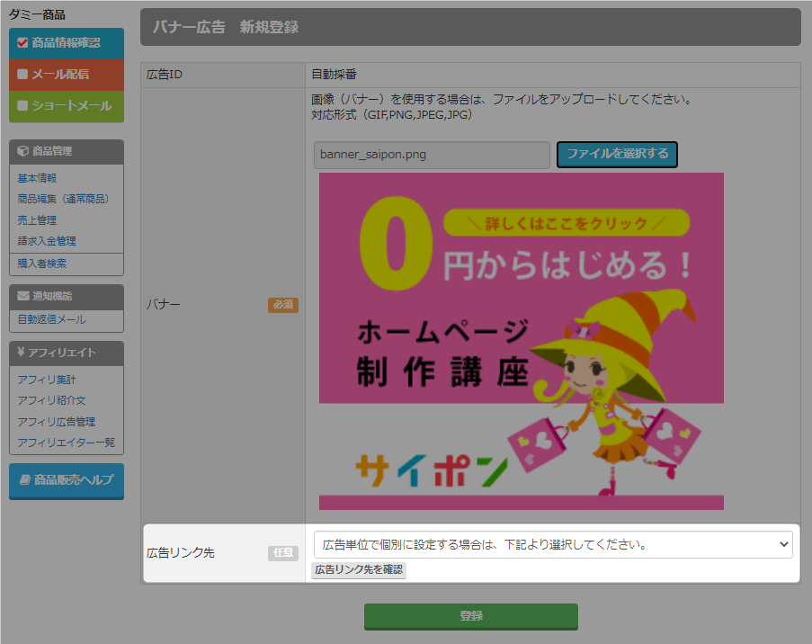
Task: Click the yen icon beside アフィリエイト
Action: (x=22, y=353)
